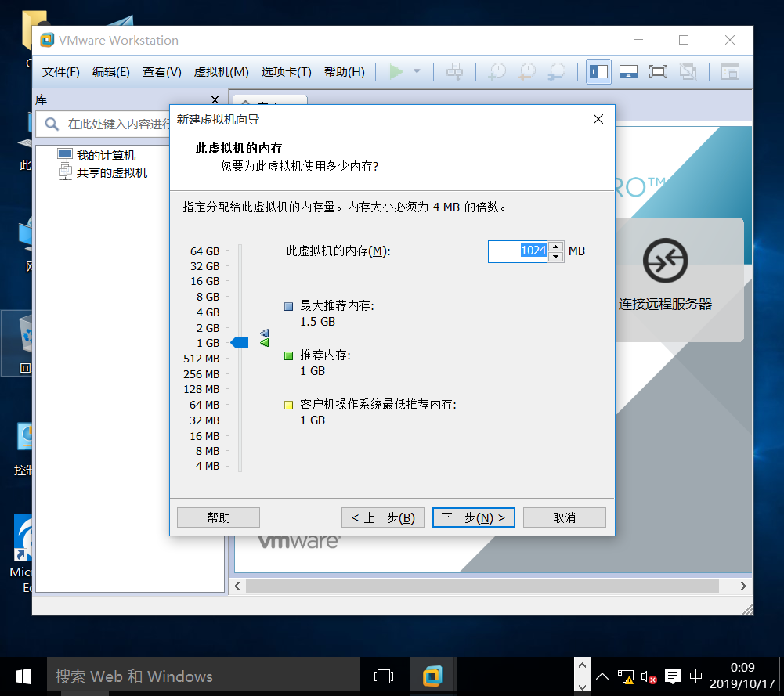This screenshot has width=784, height=696.
Task: Show hidden system tray icons chevron
Action: pyautogui.click(x=602, y=676)
